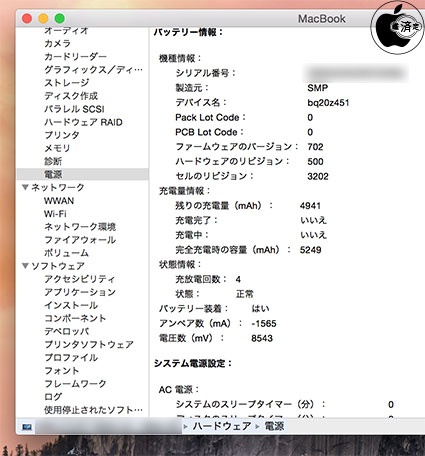Open インストール in the sidebar
Viewport: 425px width, 456px height.
71,305
